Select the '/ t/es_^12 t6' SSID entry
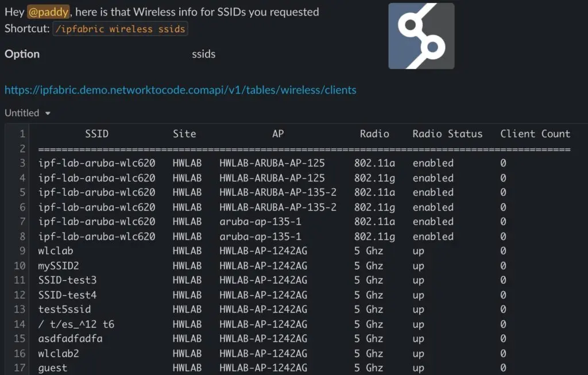588x375 pixels. pyautogui.click(x=76, y=324)
